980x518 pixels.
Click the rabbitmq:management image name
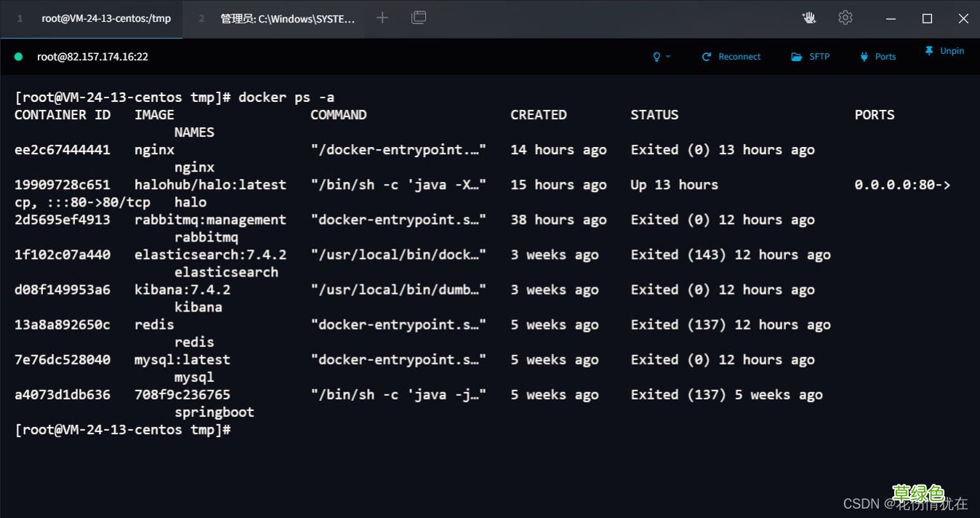(210, 220)
